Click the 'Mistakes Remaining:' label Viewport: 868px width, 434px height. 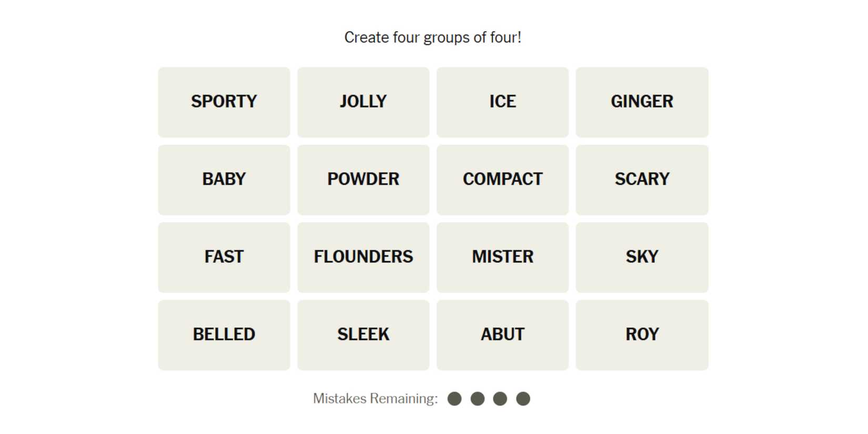pos(375,399)
